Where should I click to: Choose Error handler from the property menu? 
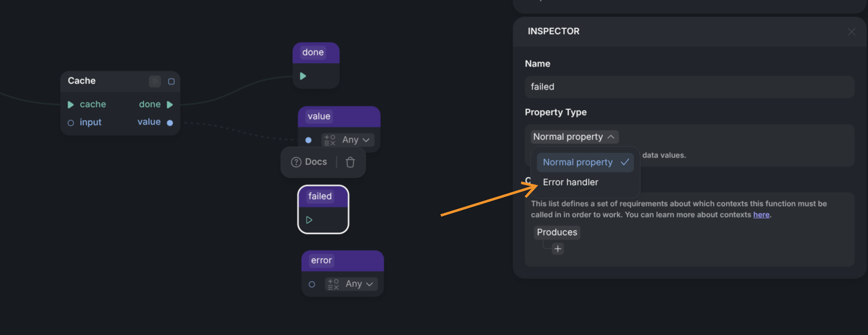(571, 182)
